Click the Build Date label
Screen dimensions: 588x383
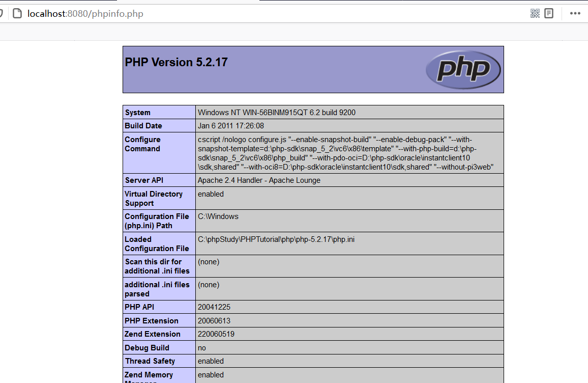(x=143, y=126)
